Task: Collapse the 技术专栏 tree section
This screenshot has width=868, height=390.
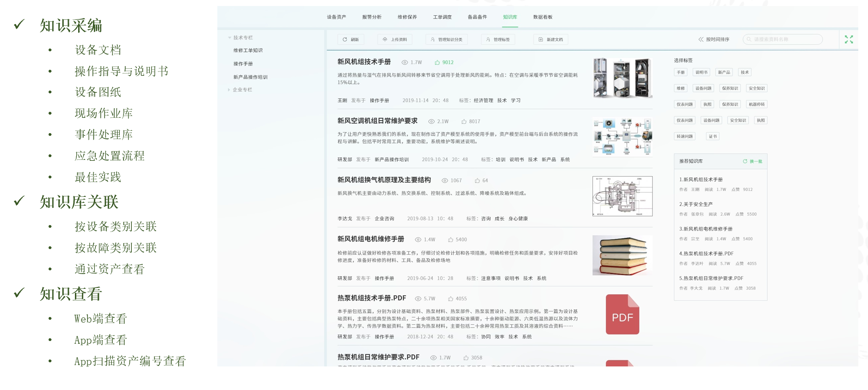Action: (x=229, y=38)
